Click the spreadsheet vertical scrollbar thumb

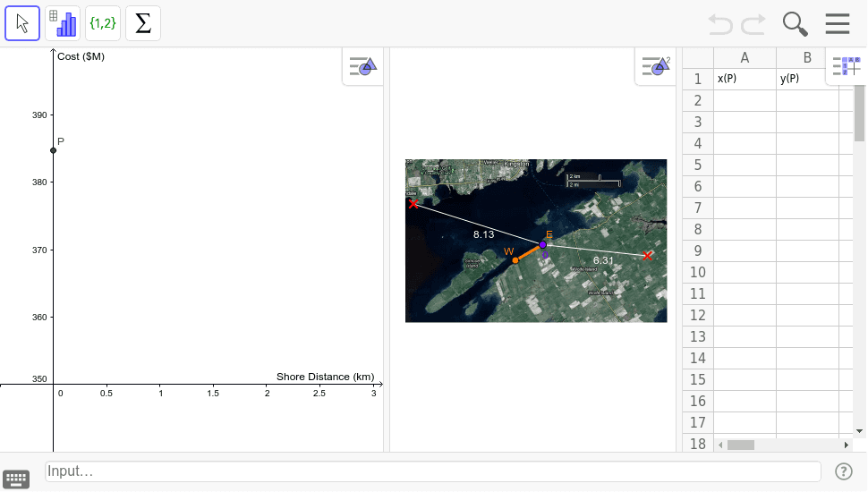[x=859, y=114]
